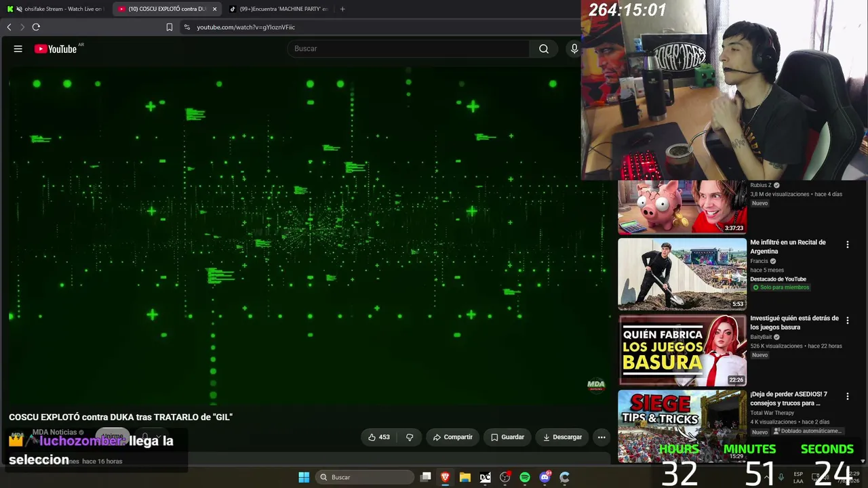Image resolution: width=868 pixels, height=488 pixels.
Task: Open the OBS icon on the taskbar
Action: click(505, 477)
